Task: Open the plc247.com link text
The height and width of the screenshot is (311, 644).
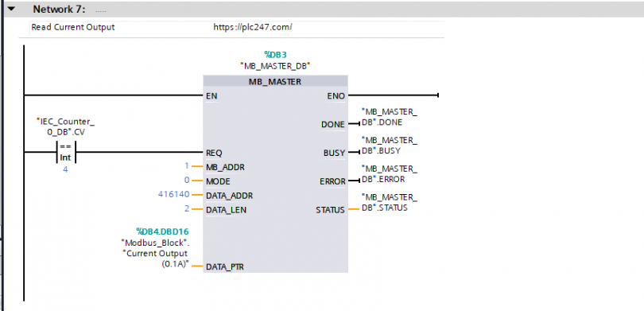Action: click(x=253, y=28)
